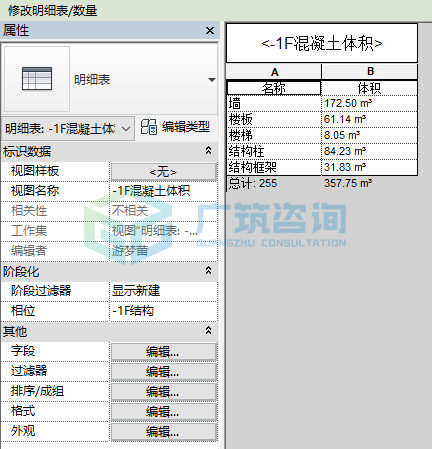
Task: Open the 外观 编辑... button
Action: (x=163, y=432)
